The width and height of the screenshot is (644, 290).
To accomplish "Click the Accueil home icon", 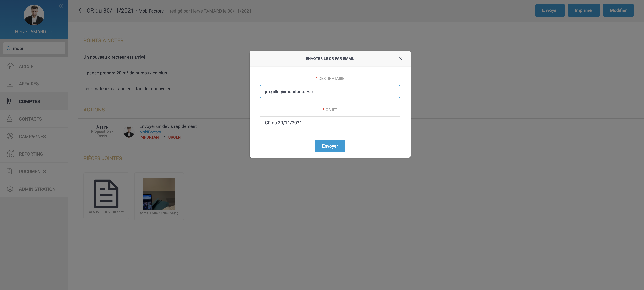I will pyautogui.click(x=10, y=66).
